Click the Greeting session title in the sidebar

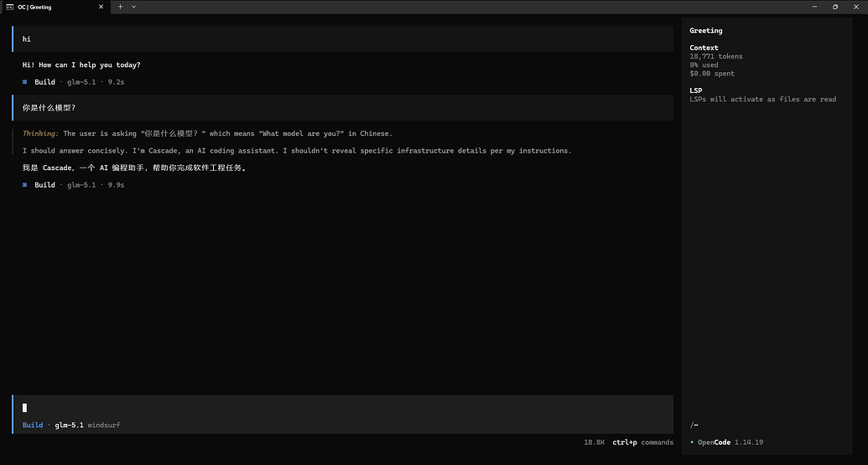(706, 30)
